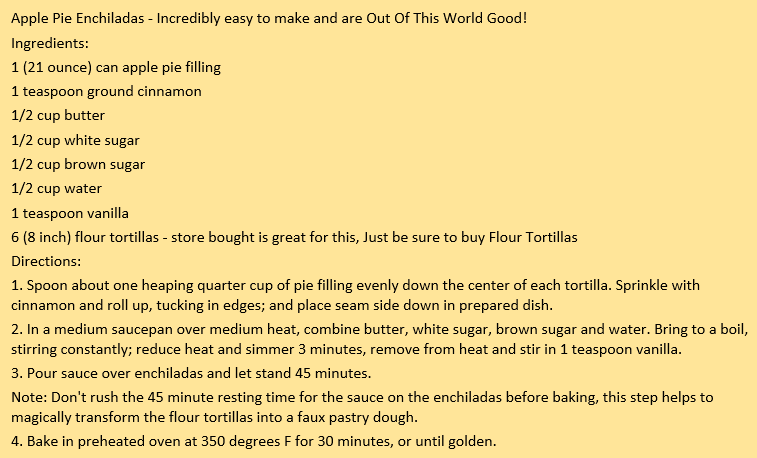Image resolution: width=757 pixels, height=458 pixels.
Task: Click step 3 "Pour sauce over enchiladas"
Action: [x=191, y=374]
